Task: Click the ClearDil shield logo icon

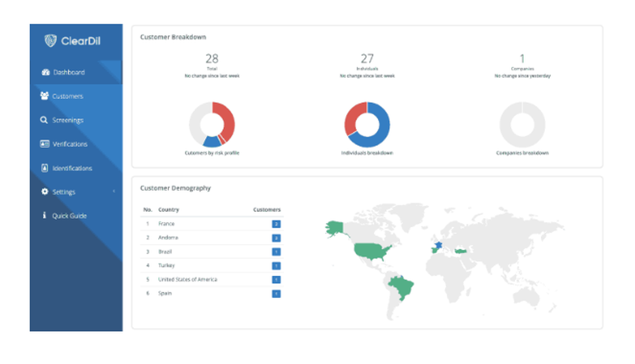Action: point(50,41)
